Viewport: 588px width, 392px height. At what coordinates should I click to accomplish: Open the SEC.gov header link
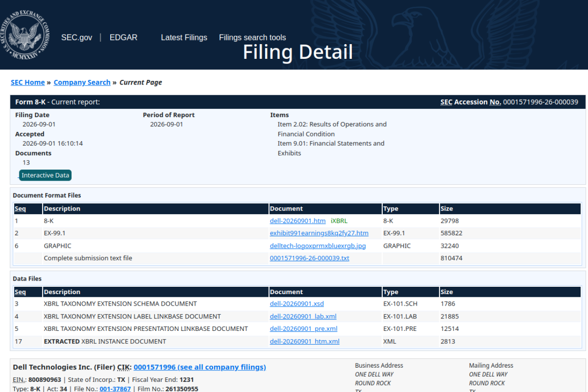tap(77, 38)
